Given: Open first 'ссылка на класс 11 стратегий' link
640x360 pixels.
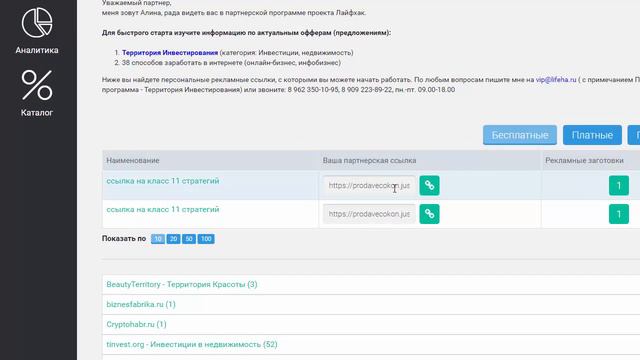Looking at the screenshot, I should (x=163, y=181).
